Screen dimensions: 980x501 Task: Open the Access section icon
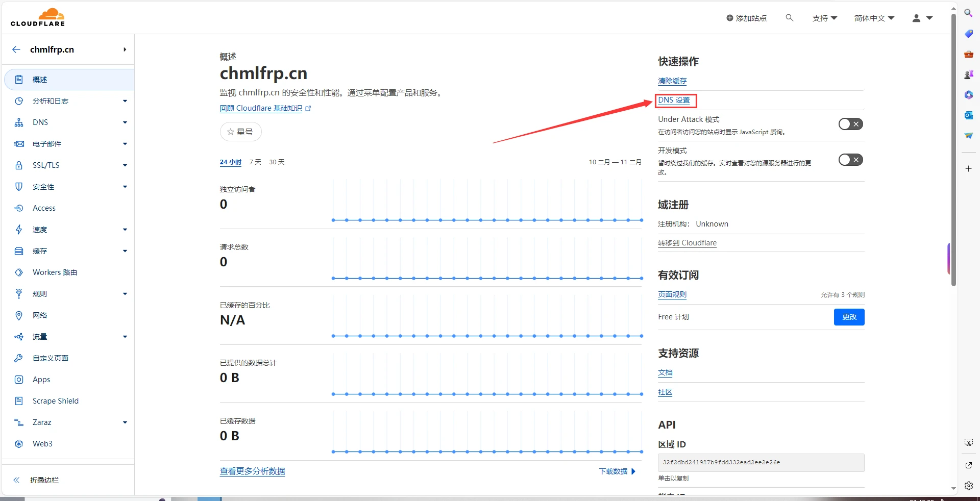click(19, 208)
